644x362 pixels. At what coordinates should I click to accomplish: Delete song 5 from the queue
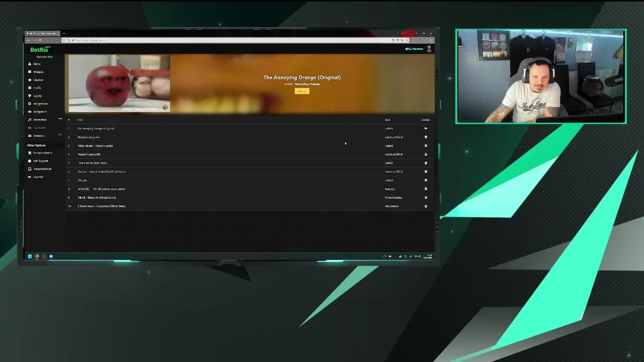coord(426,163)
